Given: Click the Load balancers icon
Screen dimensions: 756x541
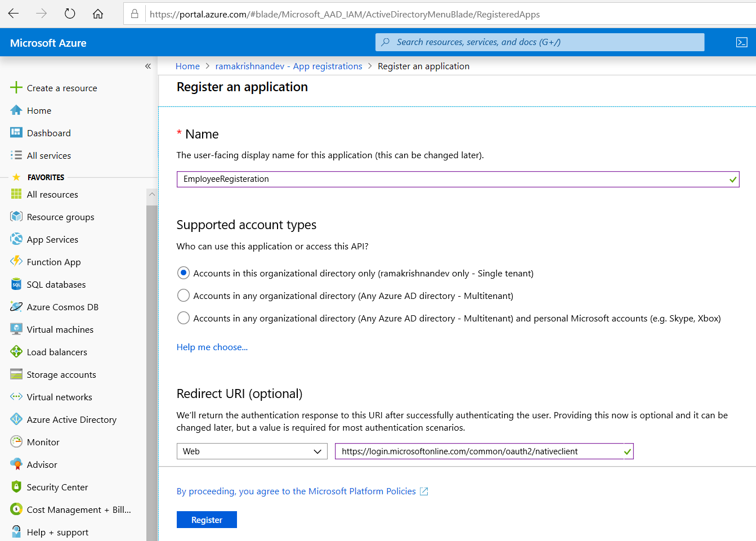Looking at the screenshot, I should click(16, 352).
